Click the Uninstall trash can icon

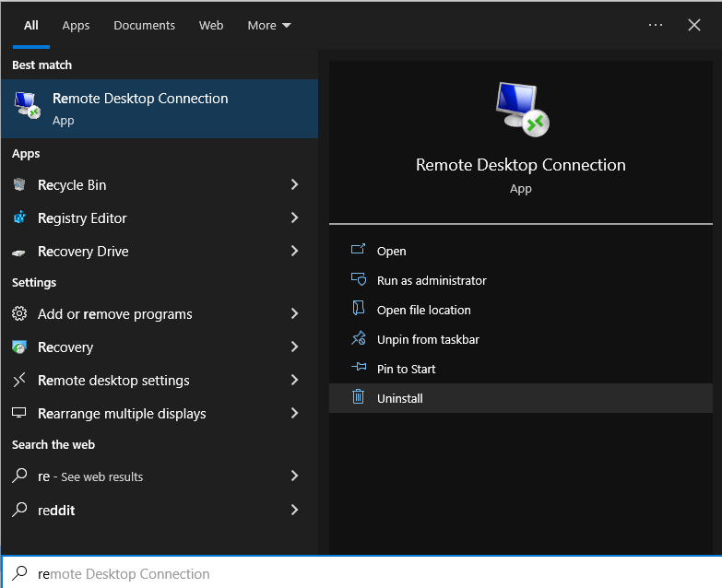tap(359, 396)
